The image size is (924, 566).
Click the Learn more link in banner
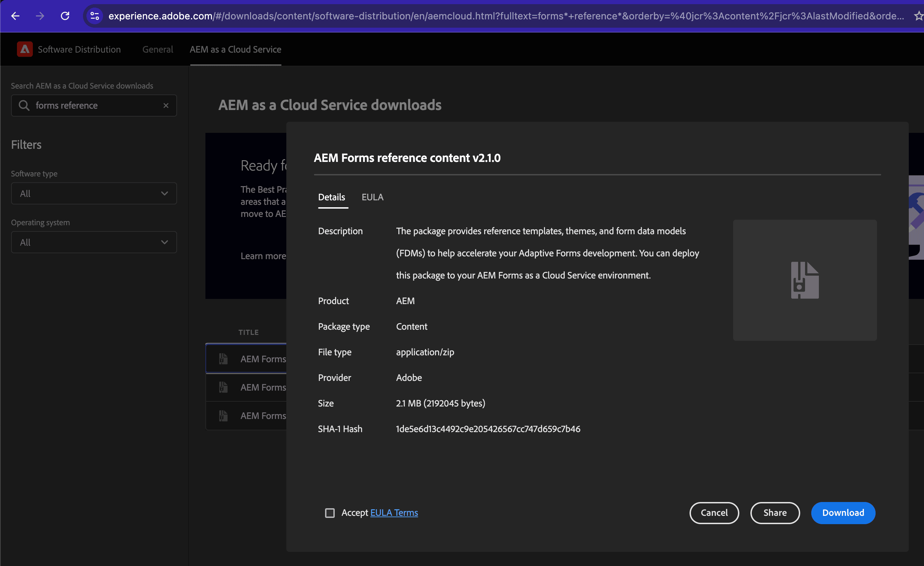pyautogui.click(x=263, y=256)
